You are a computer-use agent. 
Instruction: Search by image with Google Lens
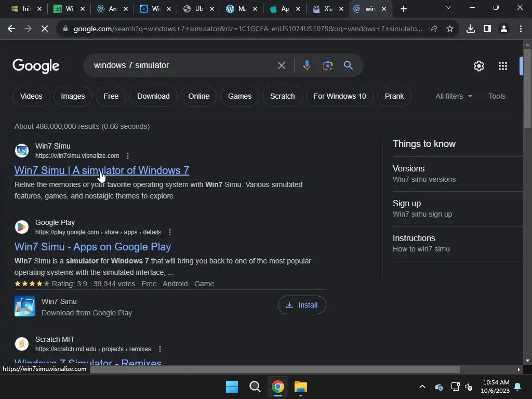coord(327,65)
